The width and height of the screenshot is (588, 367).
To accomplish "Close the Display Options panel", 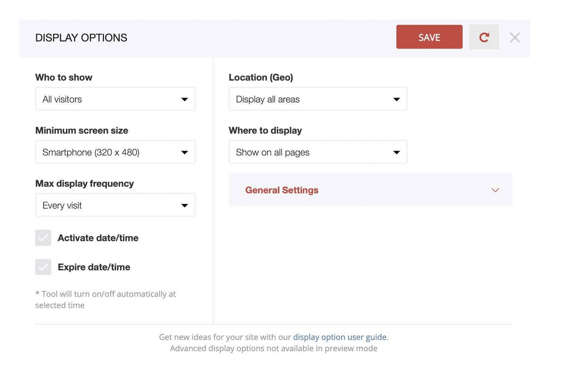I will (x=514, y=37).
